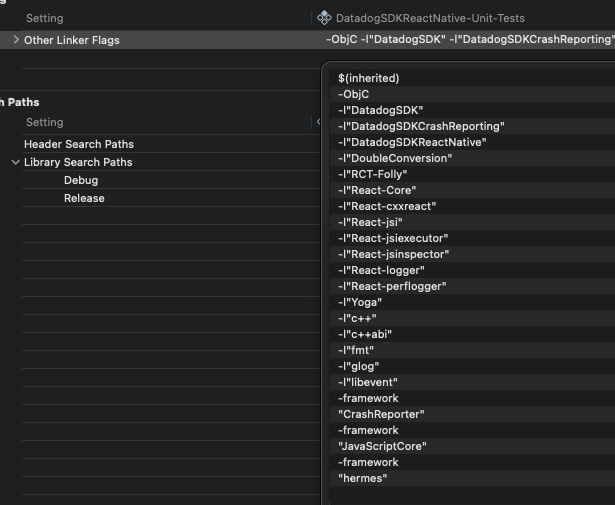Collapse the Library Search Paths row
Image resolution: width=615 pixels, height=505 pixels.
[x=16, y=162]
